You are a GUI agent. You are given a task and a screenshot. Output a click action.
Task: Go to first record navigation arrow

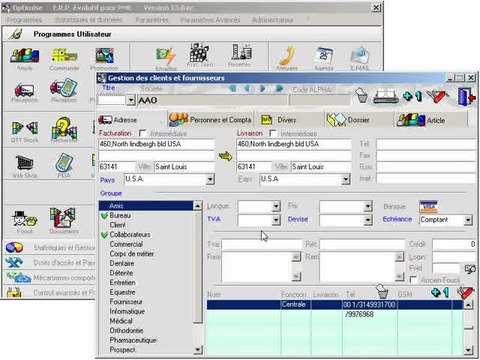point(233,88)
